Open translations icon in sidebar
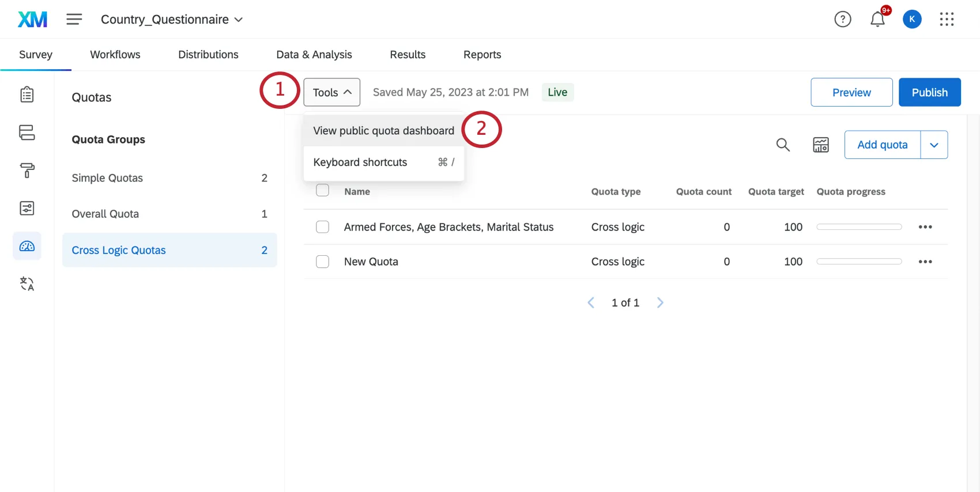The image size is (980, 492). point(27,284)
